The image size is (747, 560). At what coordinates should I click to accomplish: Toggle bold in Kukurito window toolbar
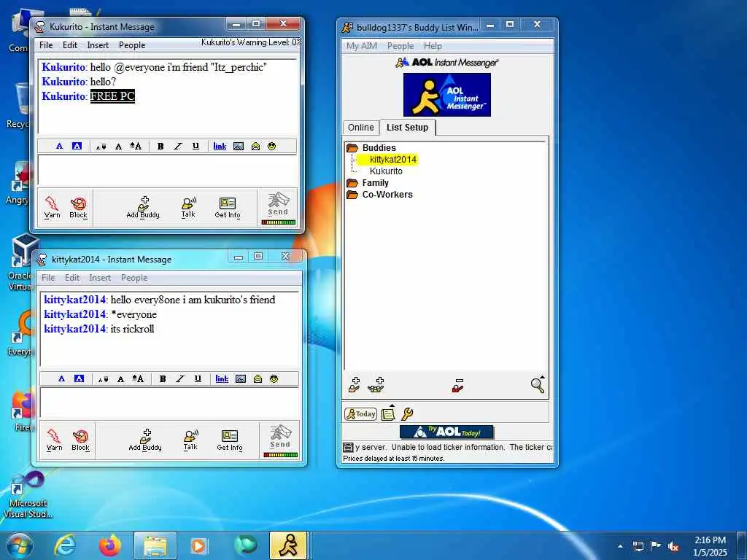tap(160, 146)
